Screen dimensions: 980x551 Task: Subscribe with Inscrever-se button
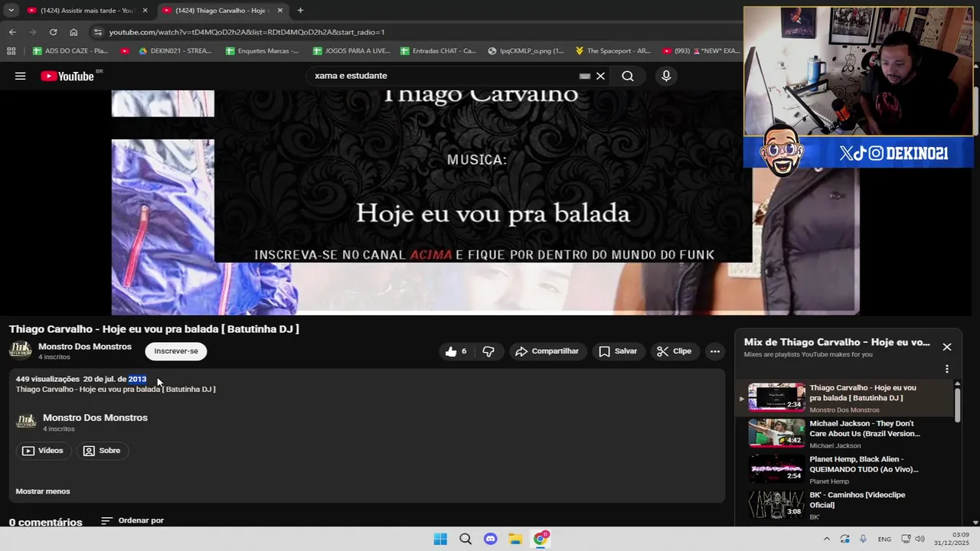176,351
